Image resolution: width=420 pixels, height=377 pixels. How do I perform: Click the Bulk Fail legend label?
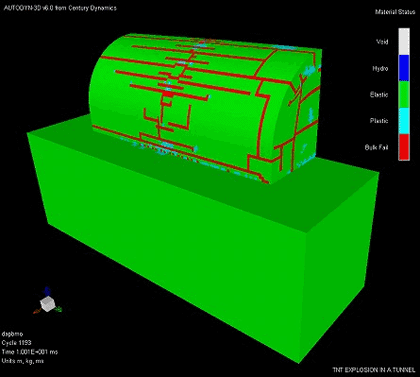tap(377, 147)
